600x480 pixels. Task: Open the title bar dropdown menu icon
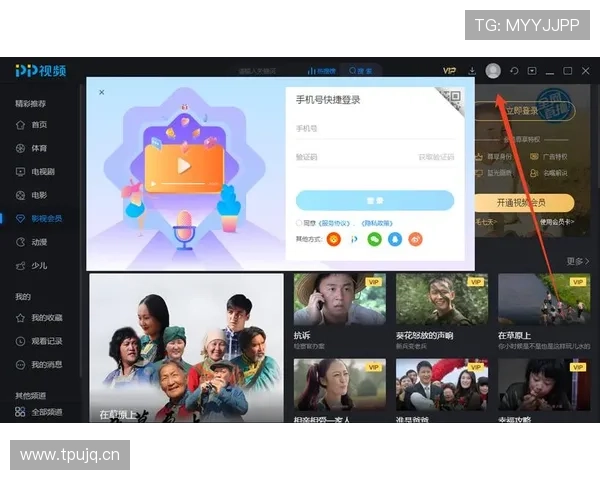point(532,71)
